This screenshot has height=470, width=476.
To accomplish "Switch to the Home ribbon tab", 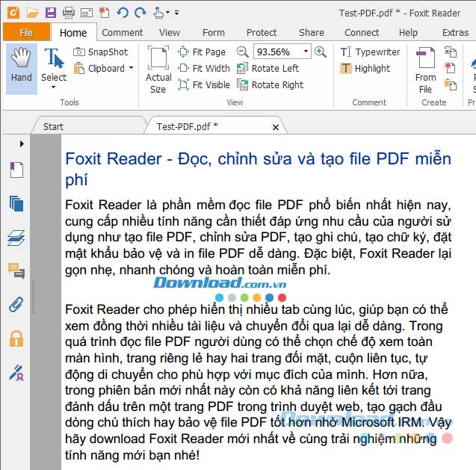I will click(x=73, y=32).
